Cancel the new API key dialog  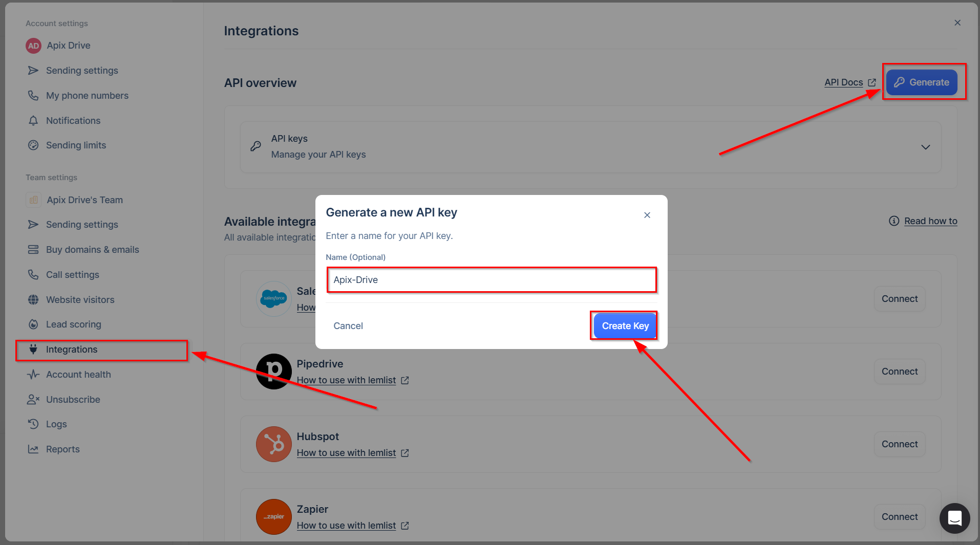[348, 325]
